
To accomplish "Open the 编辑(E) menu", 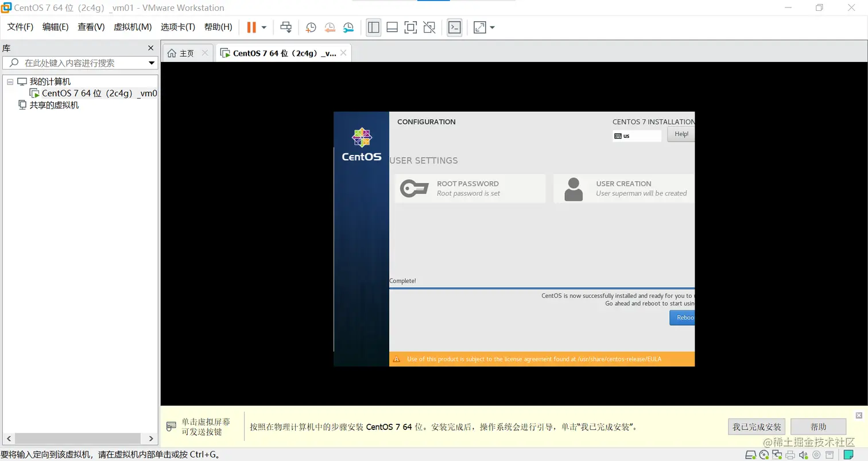I will pos(55,27).
